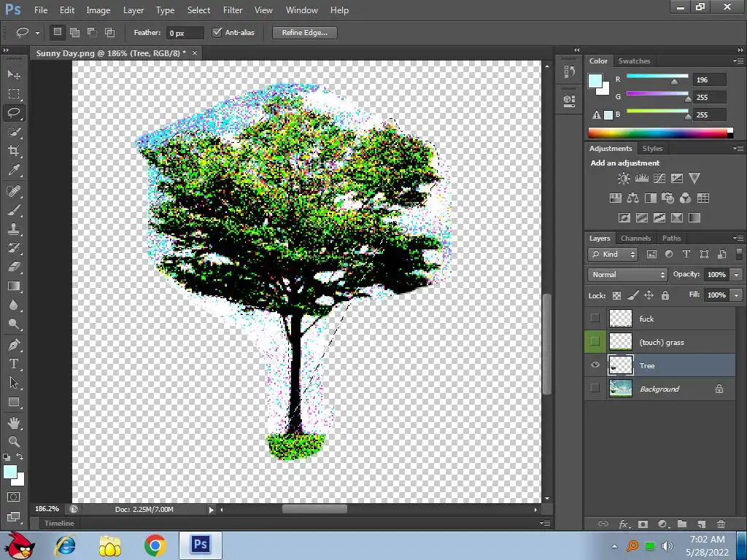Choose the Path Selection tool
This screenshot has height=560, width=747.
pos(14,383)
